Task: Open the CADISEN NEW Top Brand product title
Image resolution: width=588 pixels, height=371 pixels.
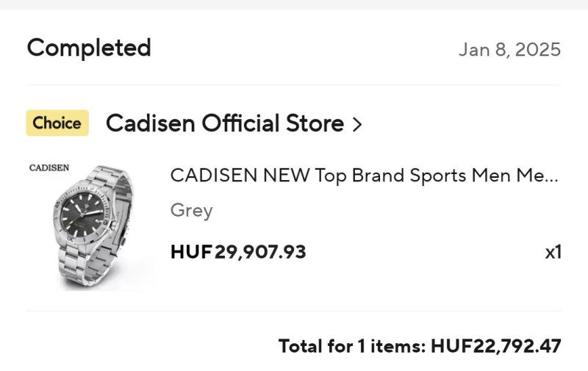Action: click(x=364, y=176)
